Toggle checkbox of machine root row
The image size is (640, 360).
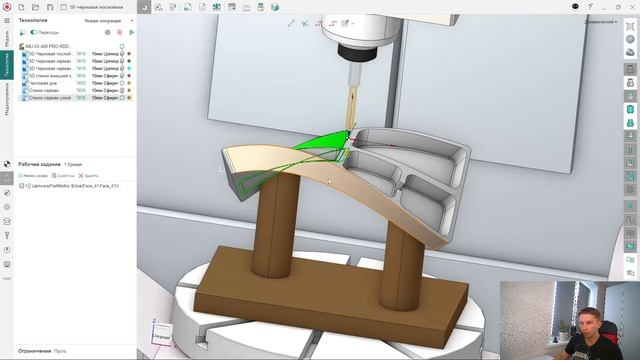coord(122,47)
